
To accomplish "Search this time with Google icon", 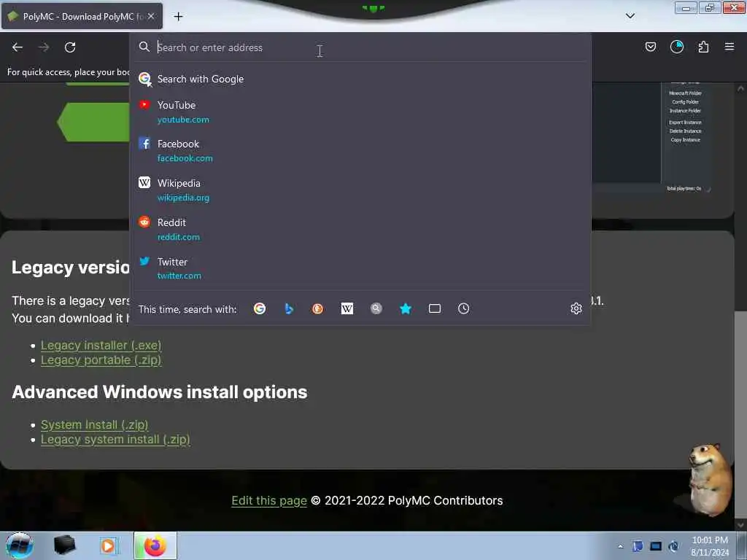I will click(260, 309).
